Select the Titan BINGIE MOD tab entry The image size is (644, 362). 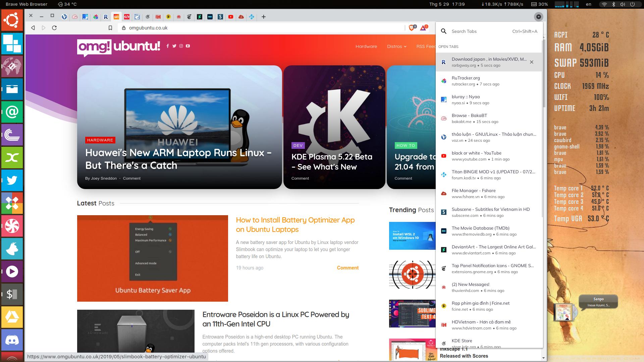coord(489,175)
